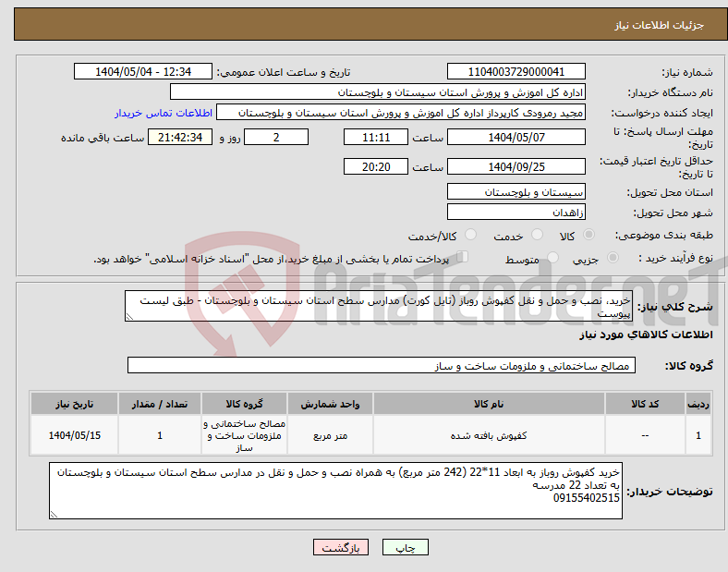This screenshot has height=572, width=728.
Task: Click the item name cell کفپوش بافته شده
Action: point(489,435)
